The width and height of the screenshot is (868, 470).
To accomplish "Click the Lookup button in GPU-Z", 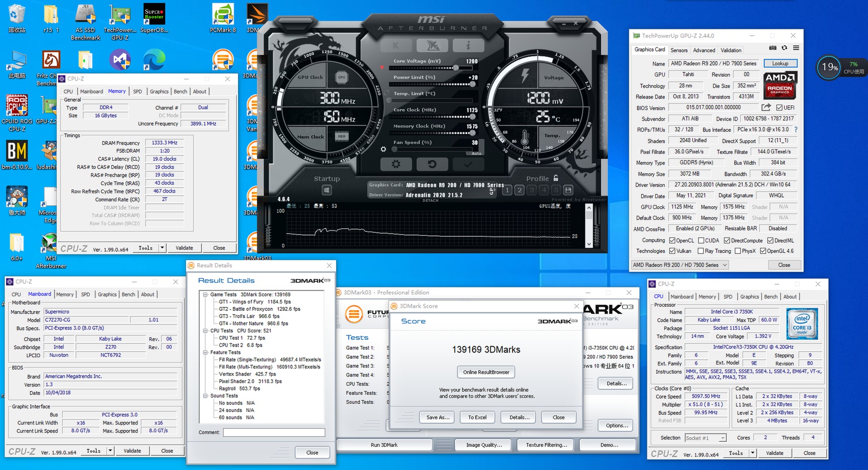I will [780, 63].
